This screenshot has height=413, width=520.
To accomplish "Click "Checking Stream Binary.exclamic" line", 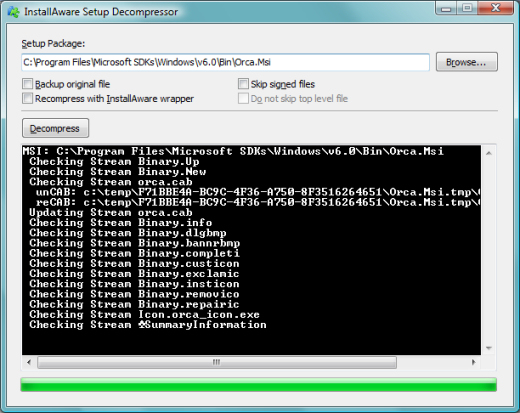I will [x=134, y=274].
